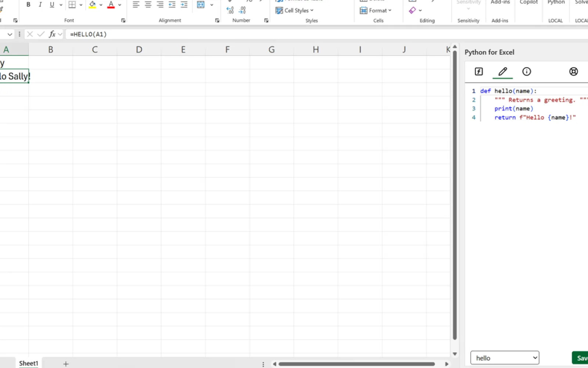Open Cell Styles gallery
Viewport: 588px width, 368px height.
[x=294, y=10]
